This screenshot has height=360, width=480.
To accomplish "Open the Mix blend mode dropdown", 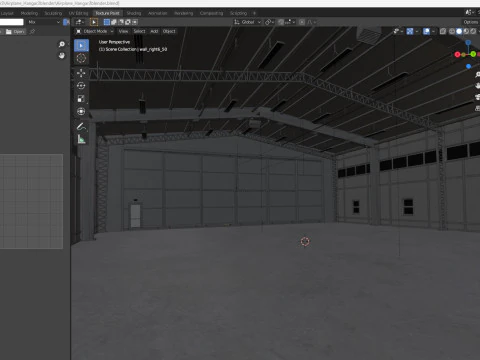I will point(44,22).
